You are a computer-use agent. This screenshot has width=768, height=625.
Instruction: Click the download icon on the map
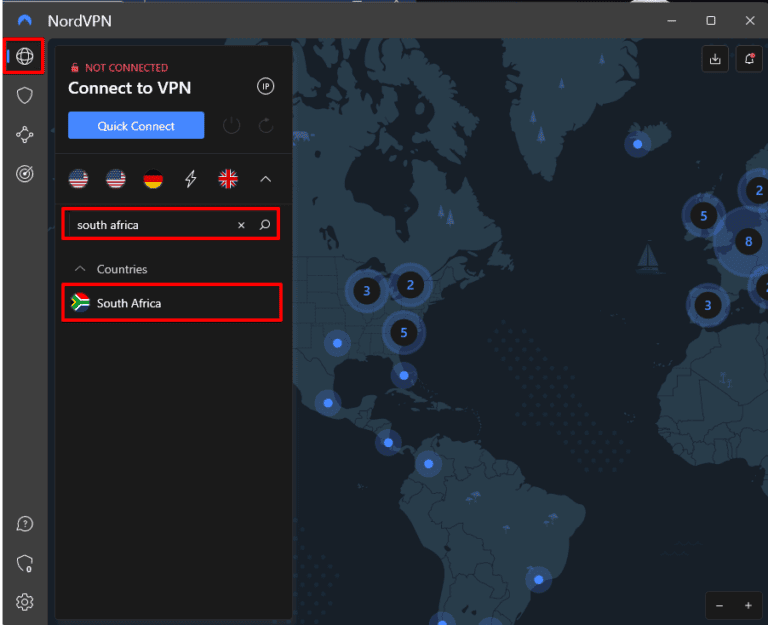tap(715, 59)
